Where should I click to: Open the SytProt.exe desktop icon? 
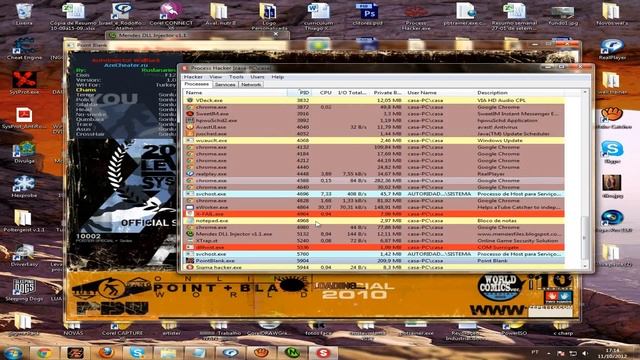[24, 83]
